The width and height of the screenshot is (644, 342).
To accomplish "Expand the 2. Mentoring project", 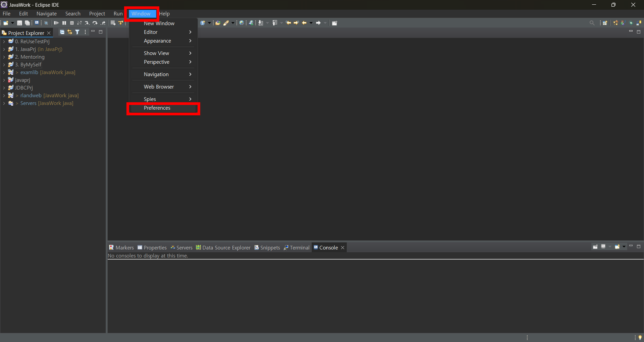I will tap(4, 57).
